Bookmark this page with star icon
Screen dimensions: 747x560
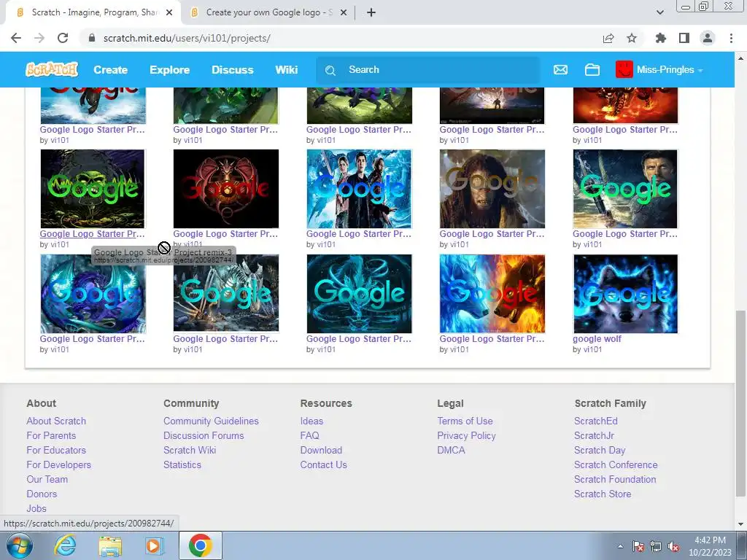(x=632, y=38)
